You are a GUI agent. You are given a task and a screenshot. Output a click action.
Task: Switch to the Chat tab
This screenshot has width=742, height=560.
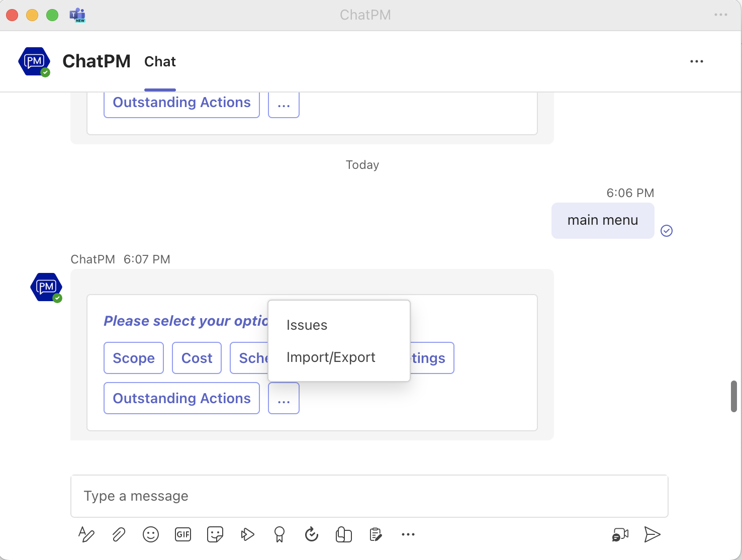[160, 62]
